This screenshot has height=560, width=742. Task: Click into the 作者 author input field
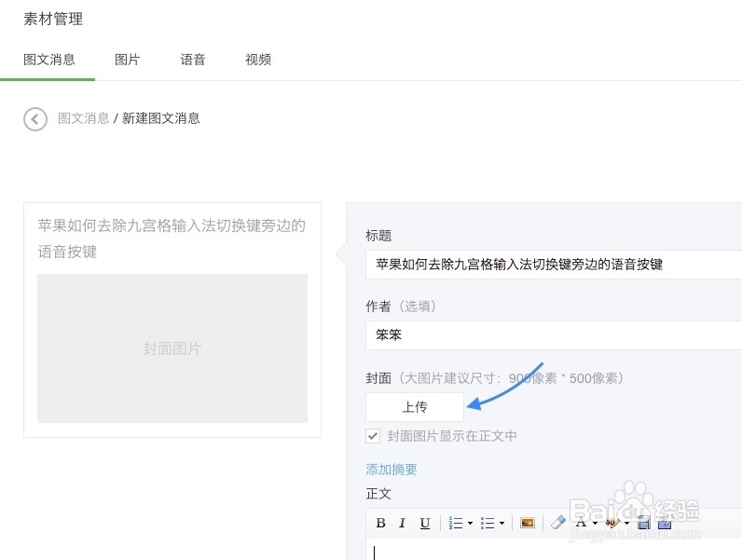point(554,335)
